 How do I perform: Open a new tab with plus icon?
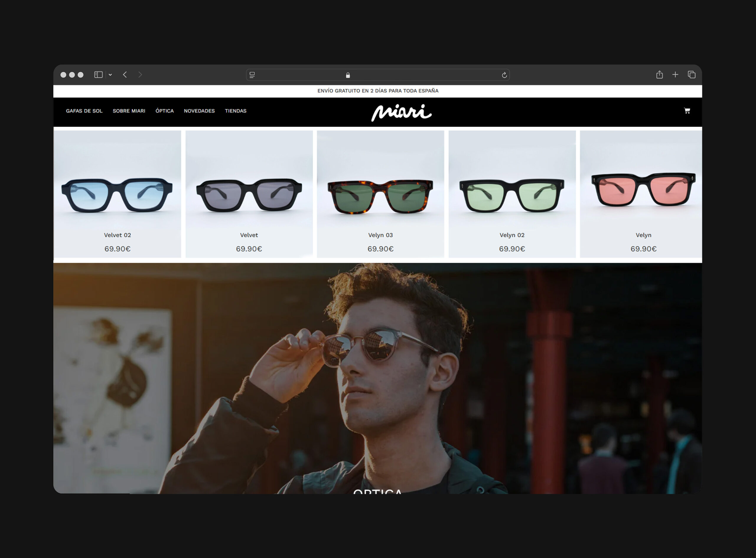point(675,75)
